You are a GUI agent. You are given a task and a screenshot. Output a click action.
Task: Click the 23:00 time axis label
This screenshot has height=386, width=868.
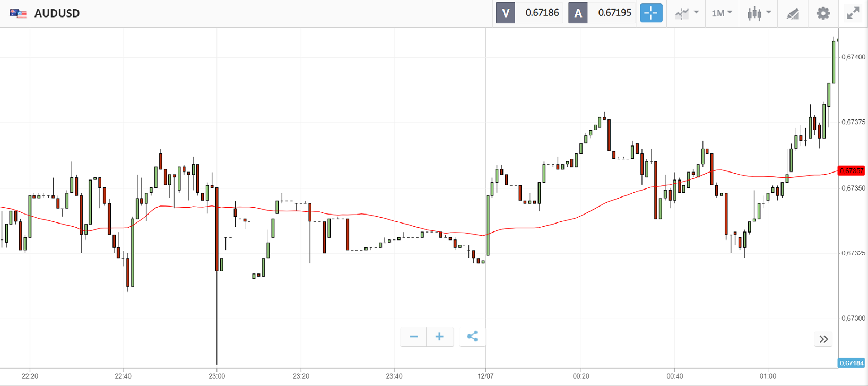point(216,376)
